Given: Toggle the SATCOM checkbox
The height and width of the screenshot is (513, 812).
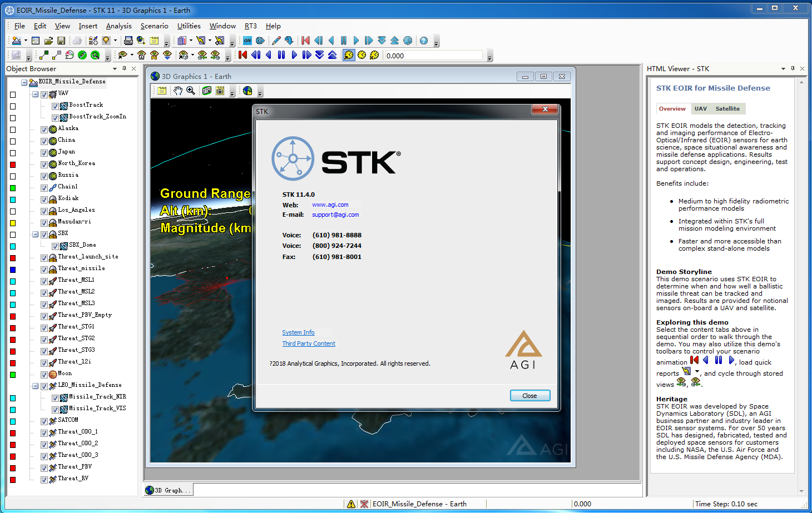Looking at the screenshot, I should click(x=44, y=421).
